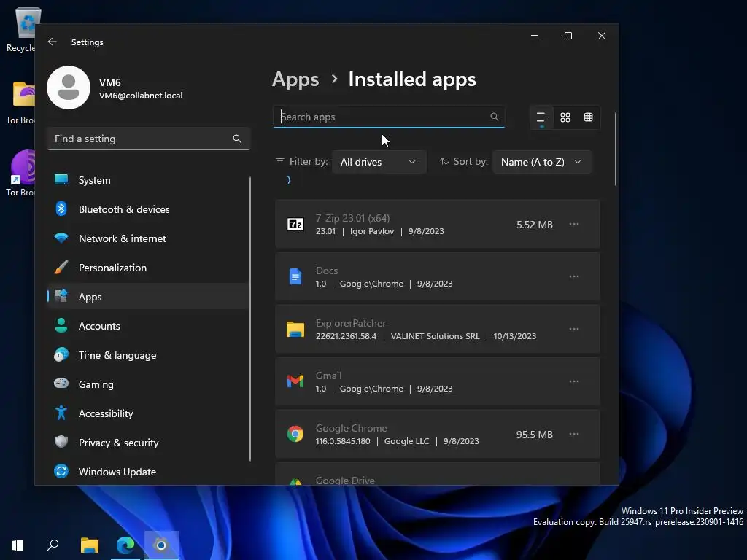
Task: Open more options for 7-Zip 23.01
Action: point(574,225)
